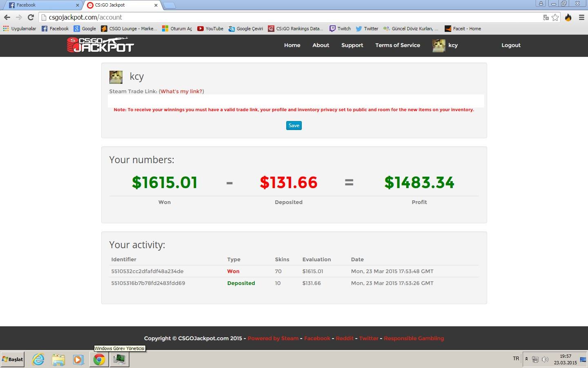
Task: Click the volume speaker tray icon
Action: 545,359
